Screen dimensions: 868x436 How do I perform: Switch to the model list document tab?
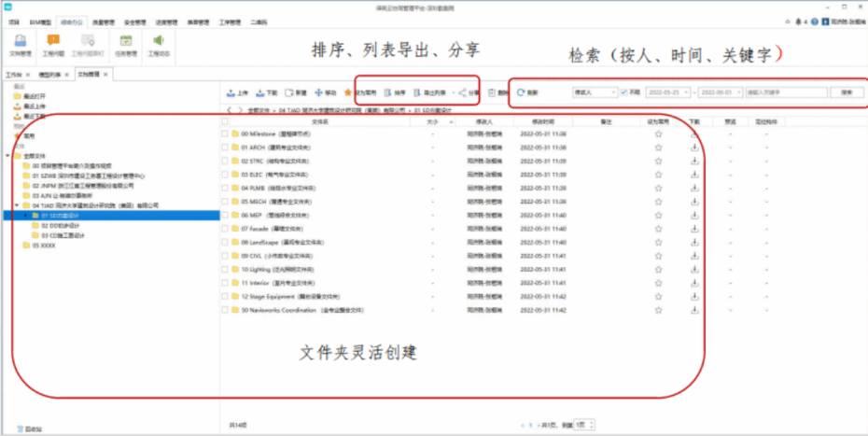click(49, 75)
